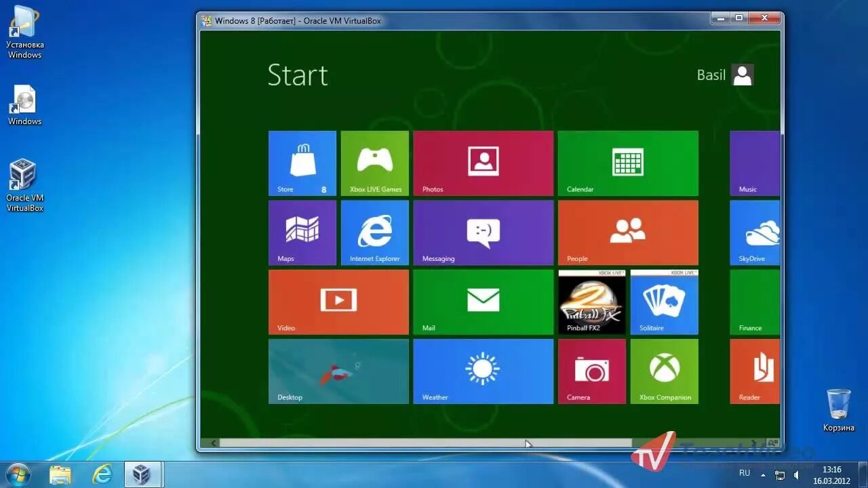Viewport: 868px width, 488px height.
Task: Open the Finance tile
Action: (x=755, y=302)
